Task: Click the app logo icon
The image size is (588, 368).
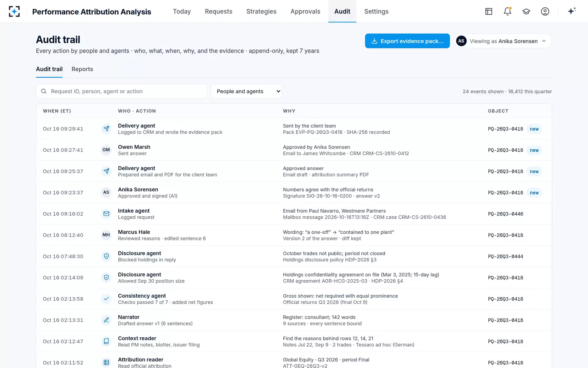Action: [x=14, y=11]
